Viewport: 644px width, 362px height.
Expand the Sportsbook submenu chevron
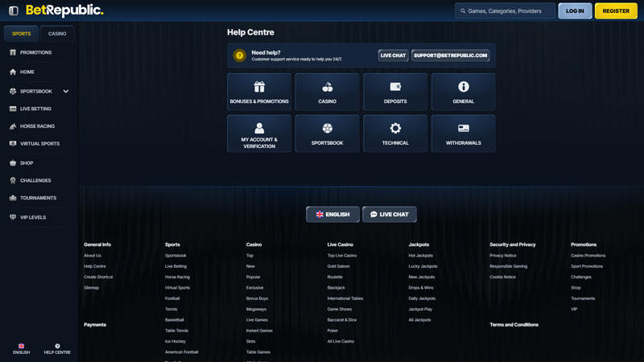pyautogui.click(x=66, y=91)
